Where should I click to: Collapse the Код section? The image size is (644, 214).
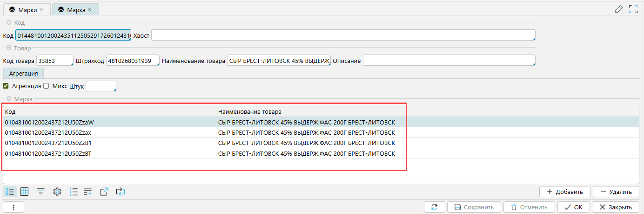click(x=8, y=22)
